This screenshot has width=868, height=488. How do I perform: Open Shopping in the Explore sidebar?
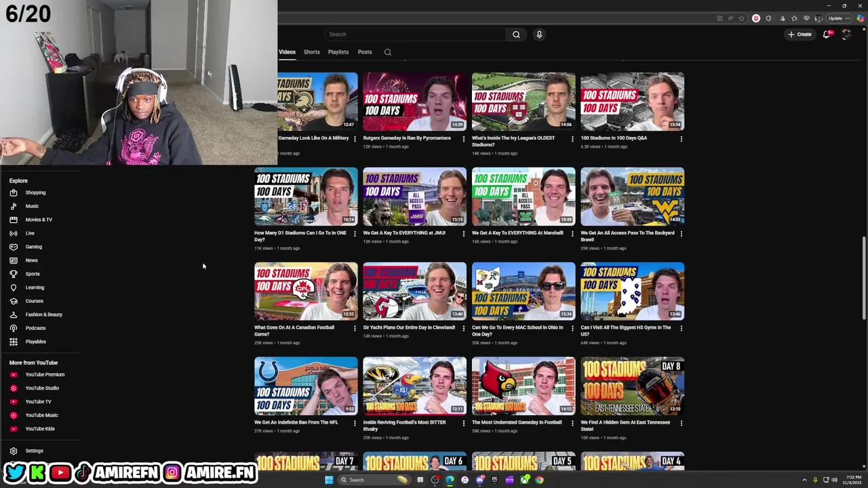click(x=35, y=192)
